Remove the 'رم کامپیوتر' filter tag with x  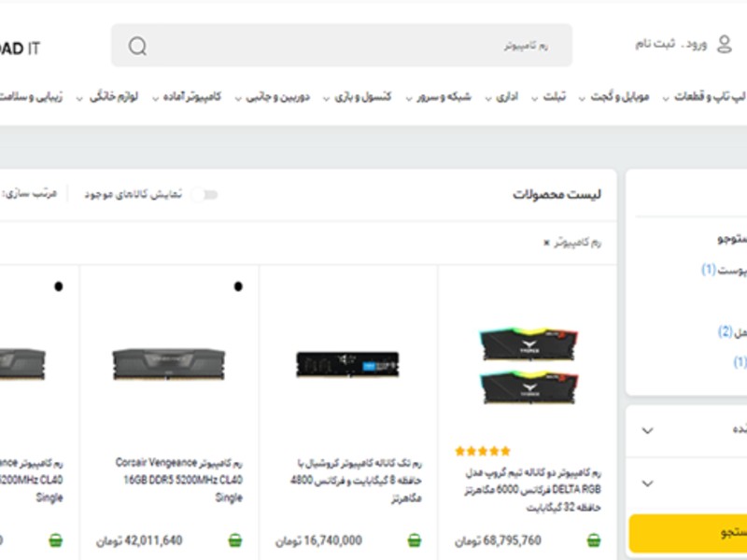tap(546, 243)
